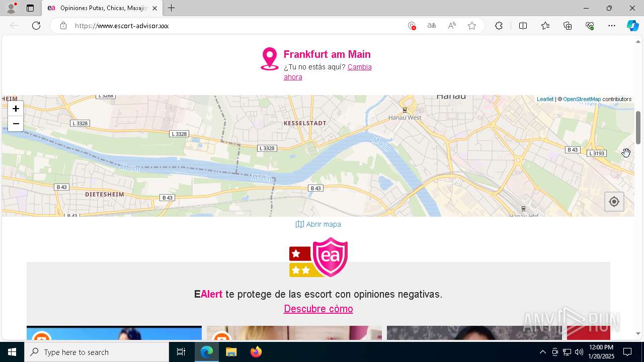
Task: Open the clock and calendar
Action: pos(601,352)
